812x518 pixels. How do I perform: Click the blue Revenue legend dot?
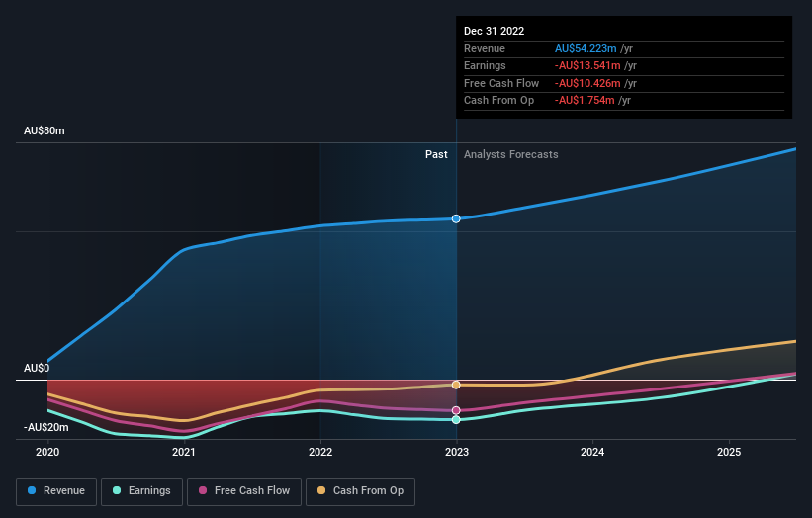tap(32, 490)
